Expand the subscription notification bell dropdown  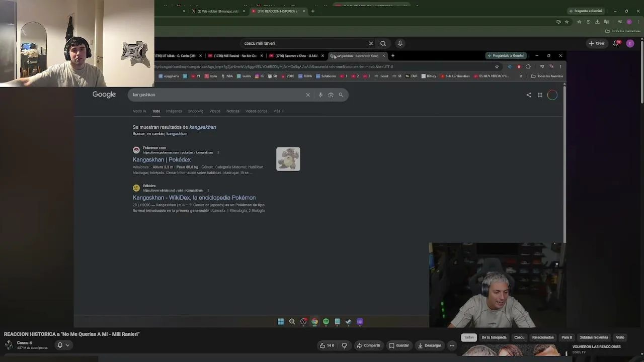(x=63, y=345)
